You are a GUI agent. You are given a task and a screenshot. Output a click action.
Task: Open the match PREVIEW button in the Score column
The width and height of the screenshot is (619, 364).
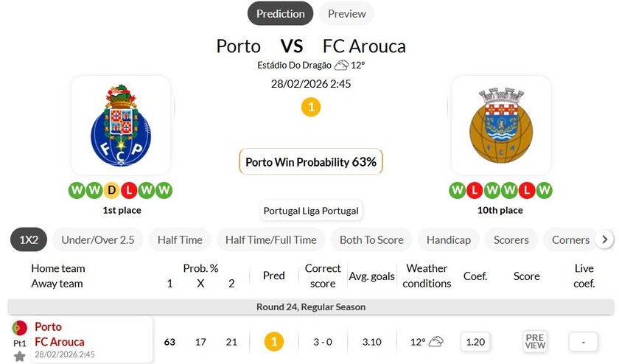tap(535, 341)
